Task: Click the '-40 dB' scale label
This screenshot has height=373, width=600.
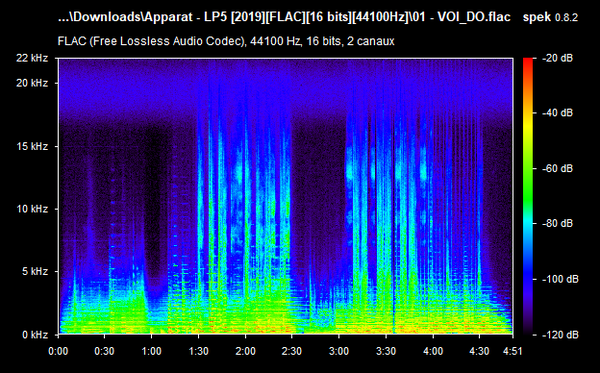Action: click(x=558, y=113)
